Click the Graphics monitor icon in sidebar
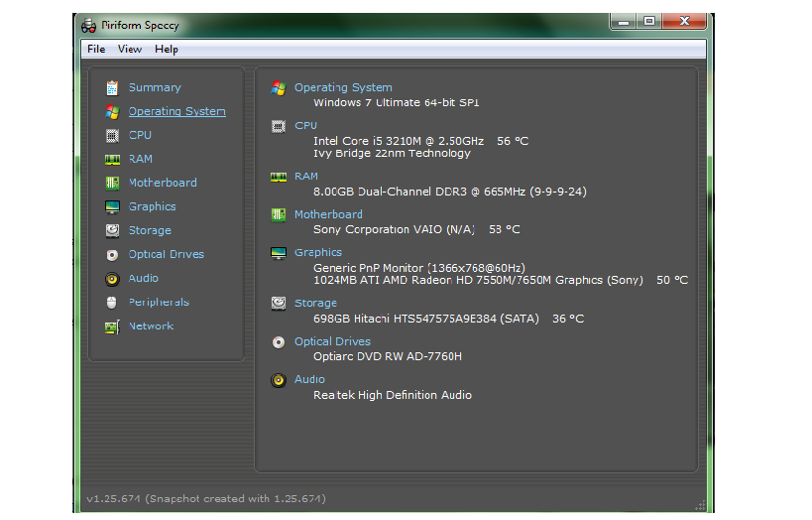The width and height of the screenshot is (812, 520). (112, 206)
